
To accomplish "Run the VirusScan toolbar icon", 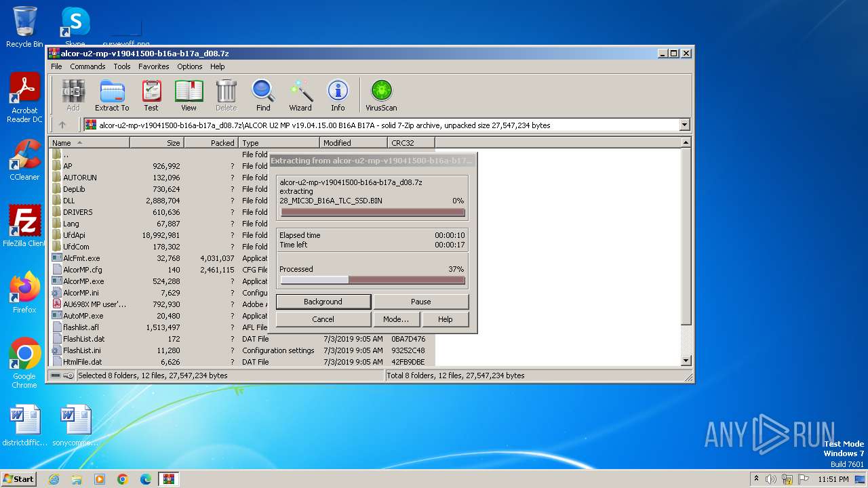I will tap(381, 95).
